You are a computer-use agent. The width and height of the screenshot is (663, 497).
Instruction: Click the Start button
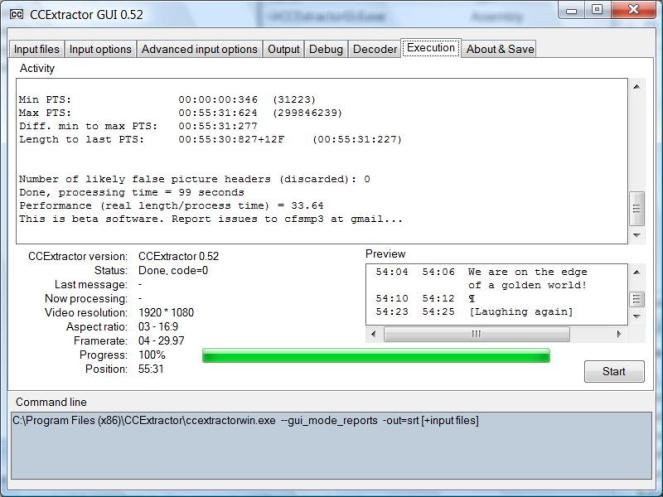[614, 371]
